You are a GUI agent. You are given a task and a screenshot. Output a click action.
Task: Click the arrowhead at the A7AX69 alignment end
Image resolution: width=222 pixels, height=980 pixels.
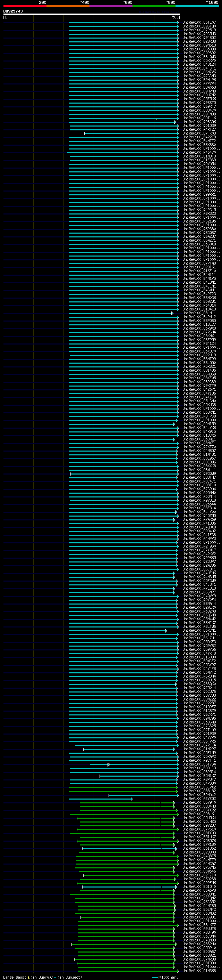[174, 520]
